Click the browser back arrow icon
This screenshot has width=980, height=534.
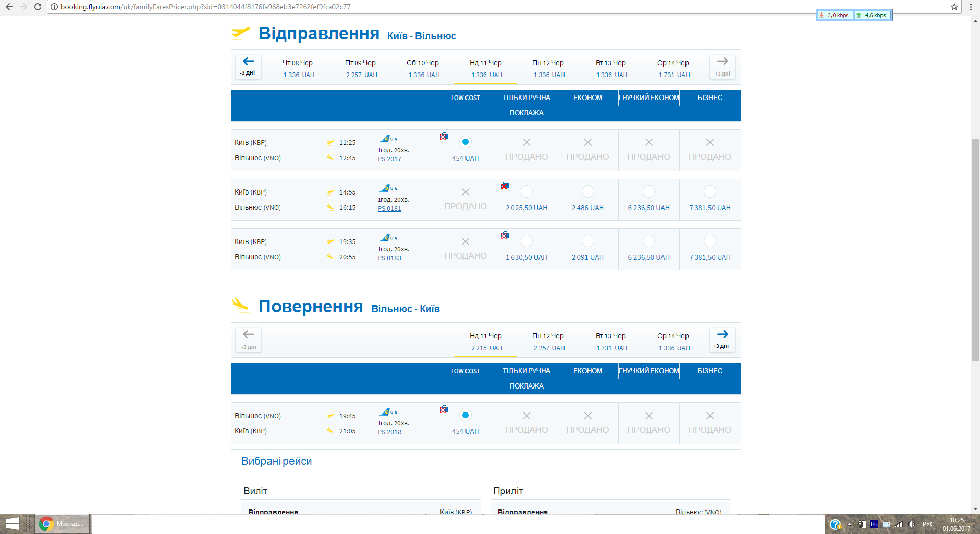[9, 7]
